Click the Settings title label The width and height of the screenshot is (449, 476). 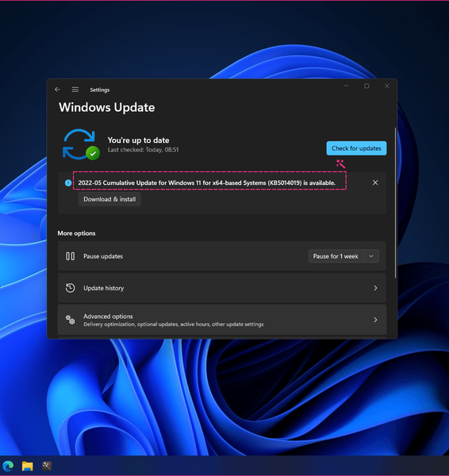(100, 90)
